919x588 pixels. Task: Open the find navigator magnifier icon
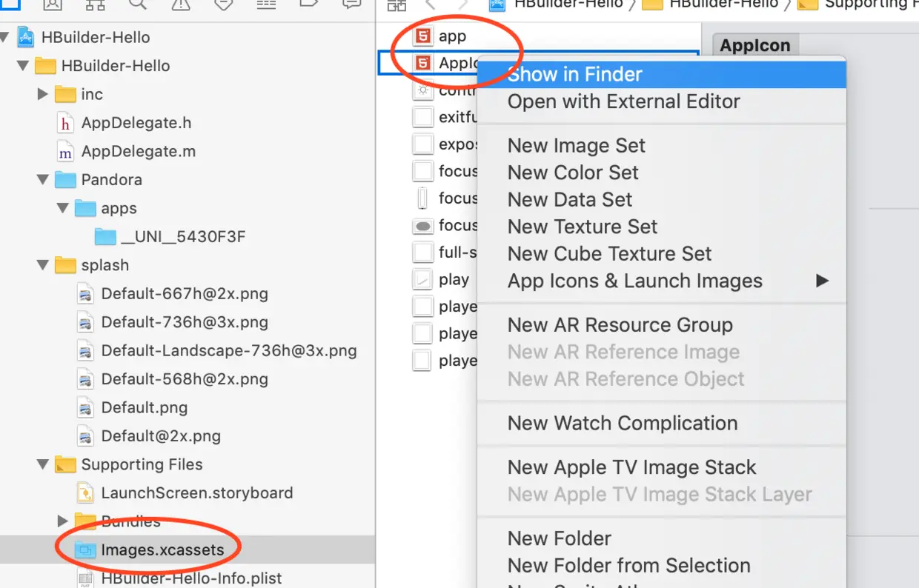click(x=137, y=4)
